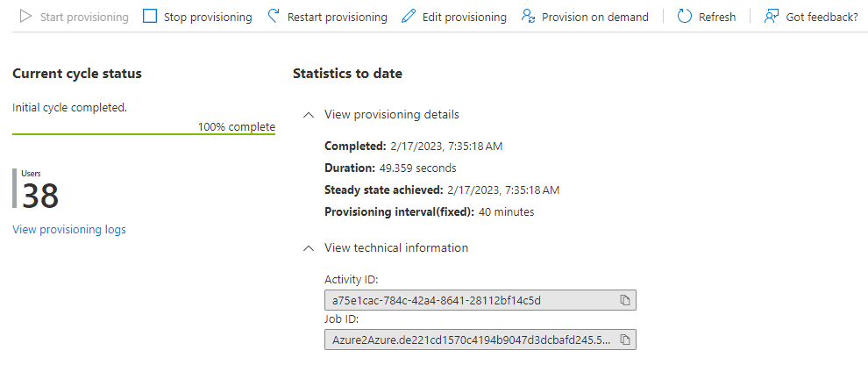Click the Got feedback person icon
This screenshot has height=372, width=868.
point(772,17)
